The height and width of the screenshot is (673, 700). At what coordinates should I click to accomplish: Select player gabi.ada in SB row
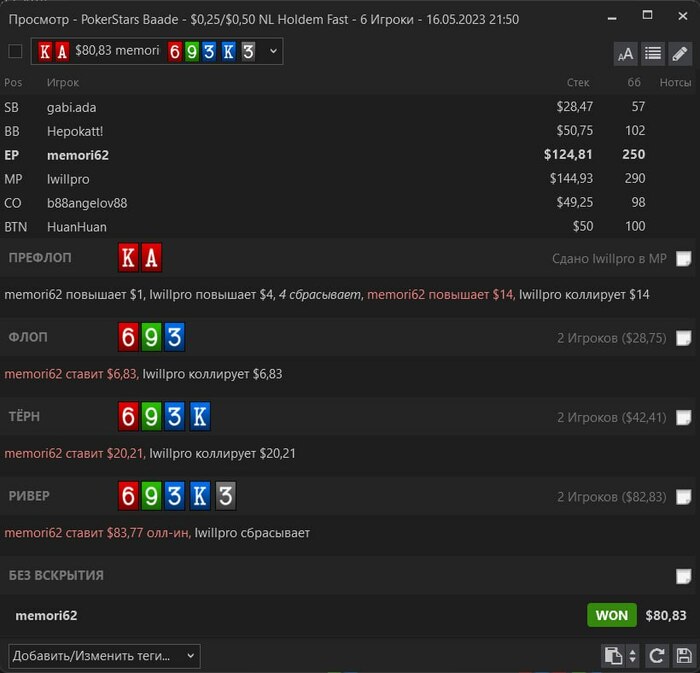pyautogui.click(x=71, y=108)
